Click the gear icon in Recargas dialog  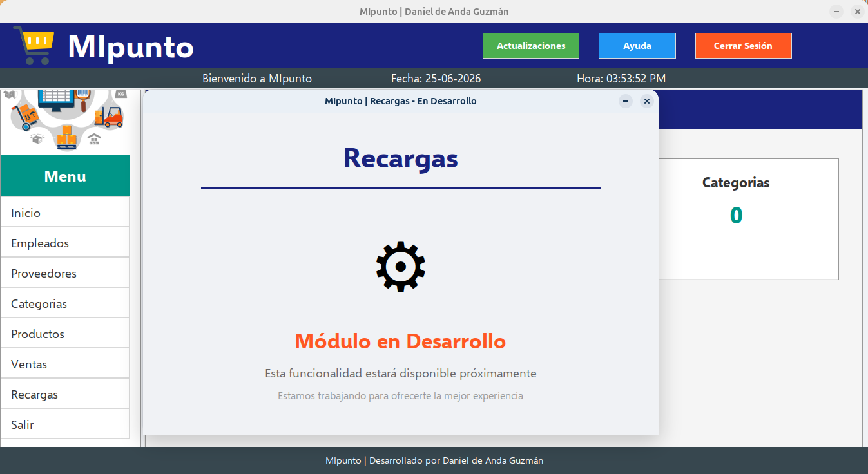[400, 267]
